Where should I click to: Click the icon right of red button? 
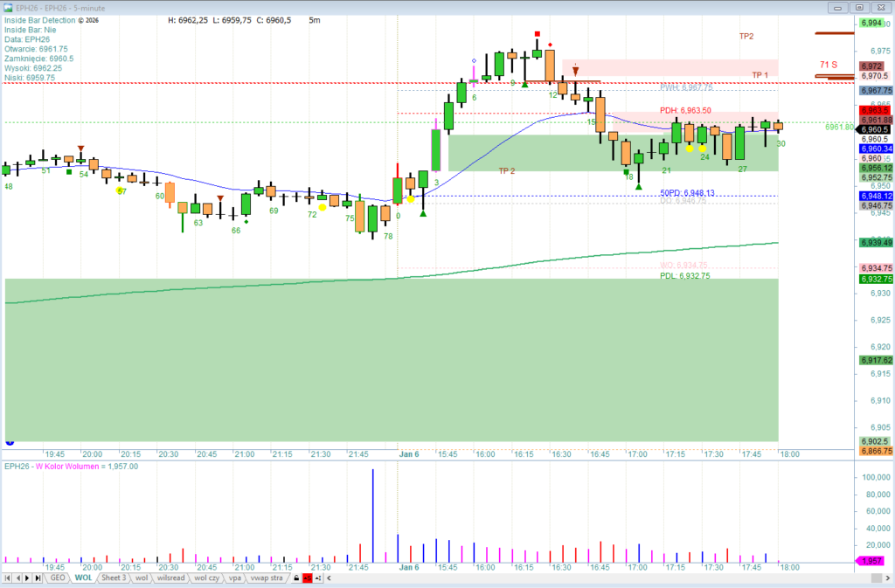[319, 578]
